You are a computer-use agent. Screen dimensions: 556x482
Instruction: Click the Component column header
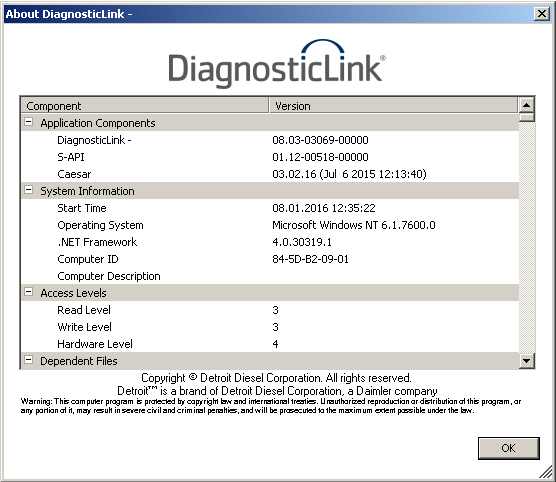coord(145,106)
